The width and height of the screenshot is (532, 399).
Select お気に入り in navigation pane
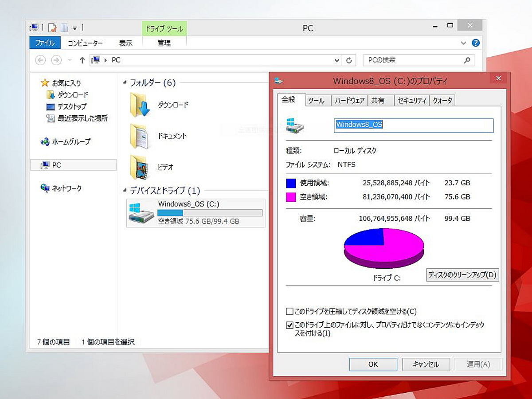[x=61, y=83]
